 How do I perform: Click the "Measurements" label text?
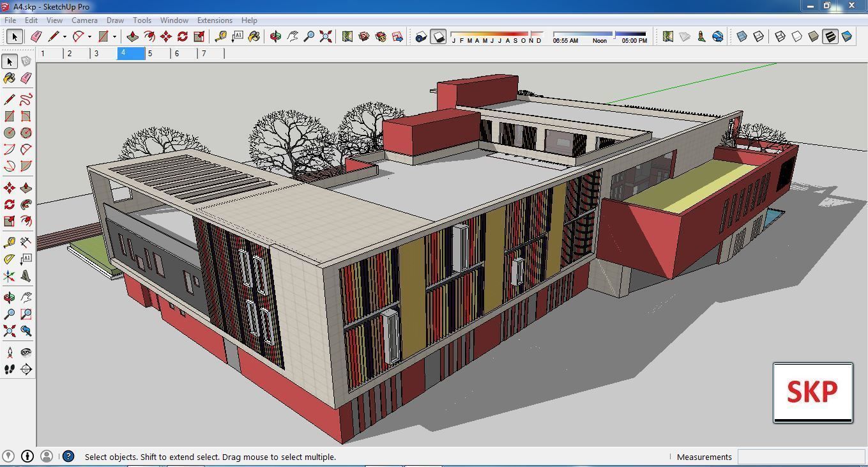pyautogui.click(x=704, y=457)
